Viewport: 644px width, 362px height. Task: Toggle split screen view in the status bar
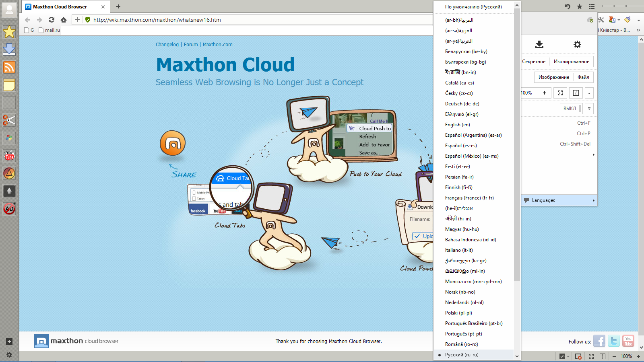603,356
